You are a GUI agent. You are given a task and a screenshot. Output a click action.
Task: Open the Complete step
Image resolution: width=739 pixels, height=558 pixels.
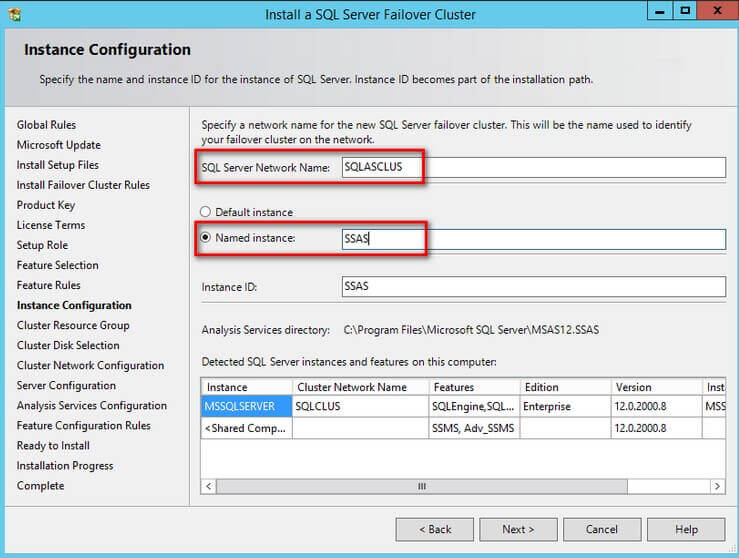pos(41,485)
